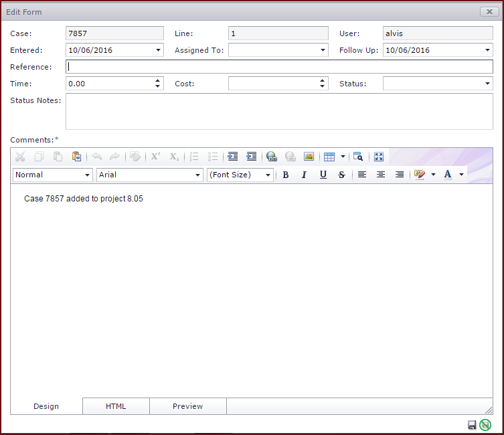The height and width of the screenshot is (435, 504).
Task: Insert a numbered list
Action: (194, 157)
